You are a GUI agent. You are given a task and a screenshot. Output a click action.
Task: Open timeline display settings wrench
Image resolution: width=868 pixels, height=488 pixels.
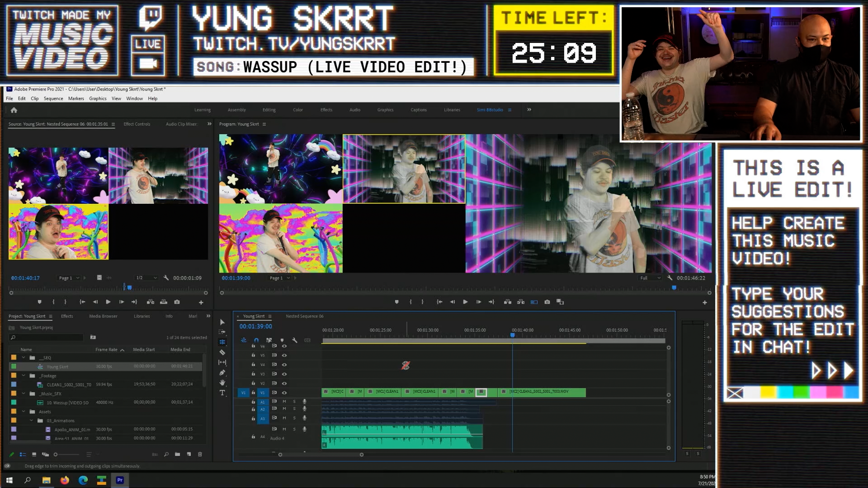click(x=294, y=340)
